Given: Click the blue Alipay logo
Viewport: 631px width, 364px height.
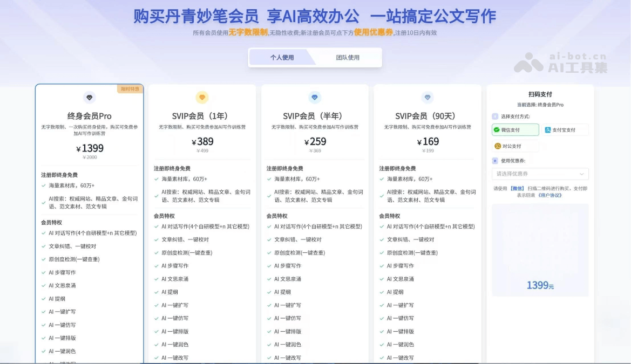Looking at the screenshot, I should (x=548, y=130).
